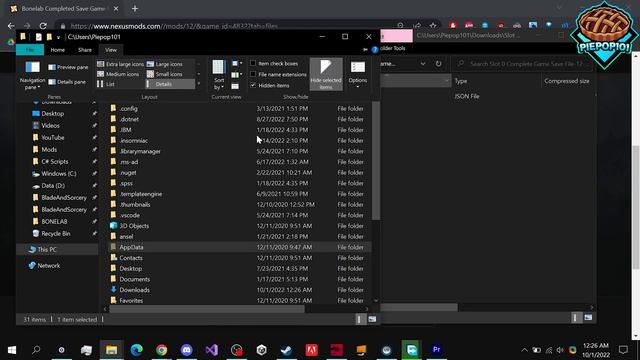Switch to details view status bar icon
The image size is (640, 360).
coord(359,320)
